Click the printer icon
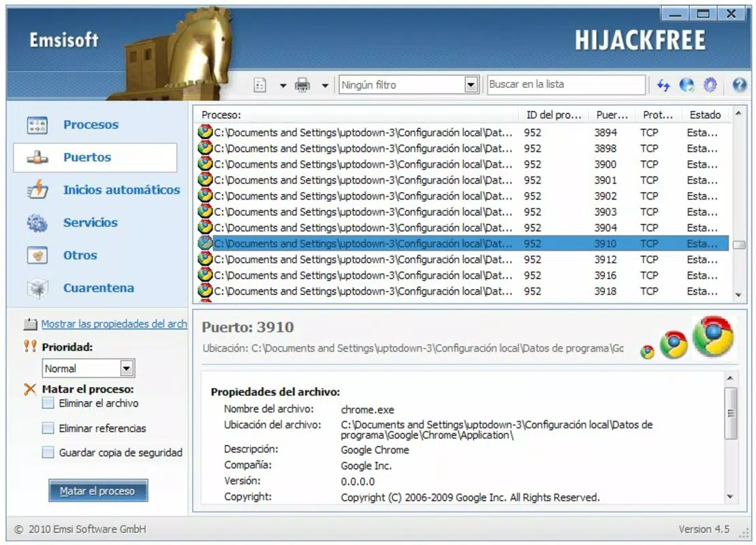The height and width of the screenshot is (545, 756). [x=302, y=85]
